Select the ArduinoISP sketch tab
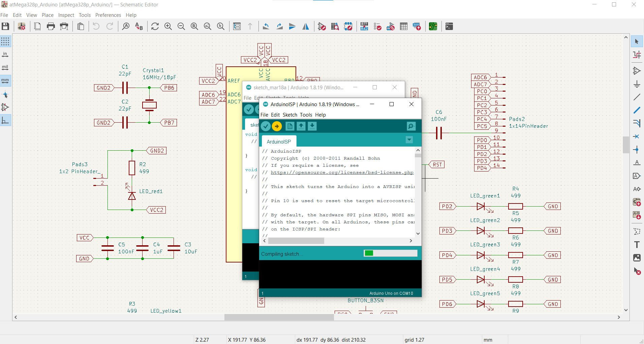The height and width of the screenshot is (344, 644). (x=279, y=142)
